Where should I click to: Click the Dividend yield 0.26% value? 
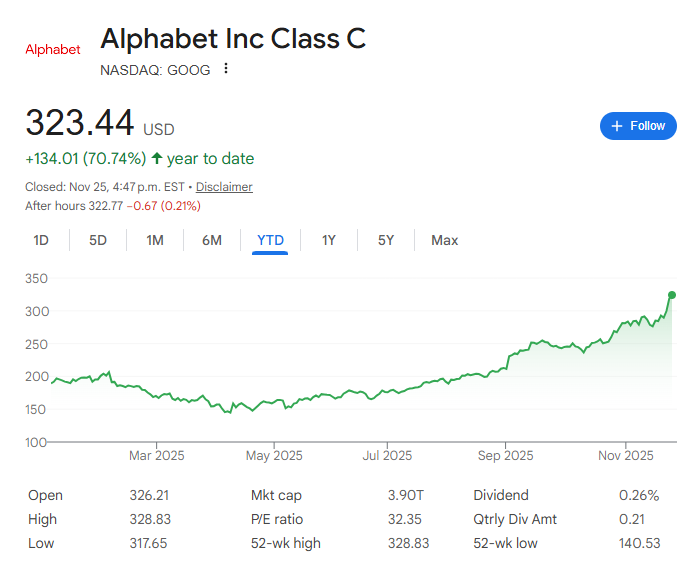[640, 495]
